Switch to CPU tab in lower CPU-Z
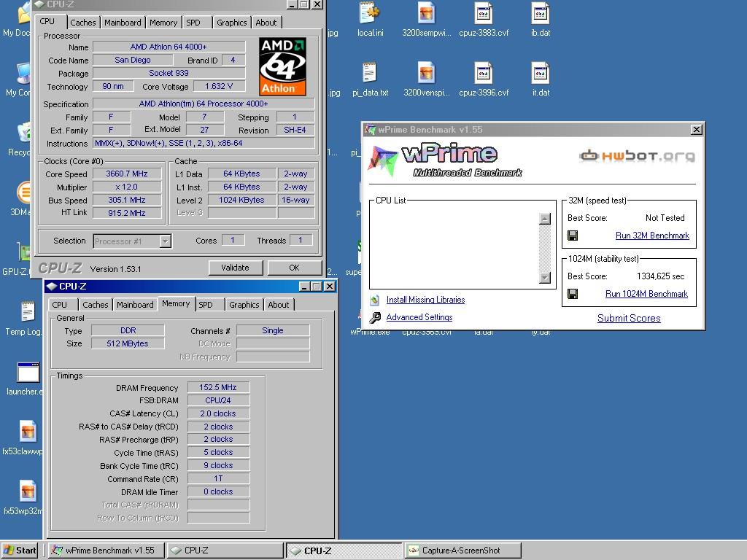747x560 pixels. click(60, 305)
